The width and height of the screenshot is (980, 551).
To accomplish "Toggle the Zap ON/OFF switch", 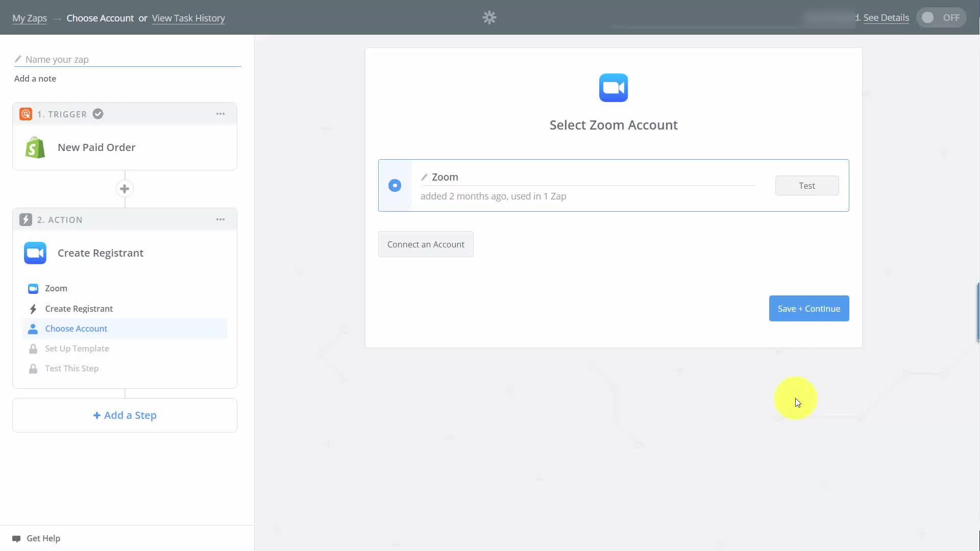I will point(941,18).
